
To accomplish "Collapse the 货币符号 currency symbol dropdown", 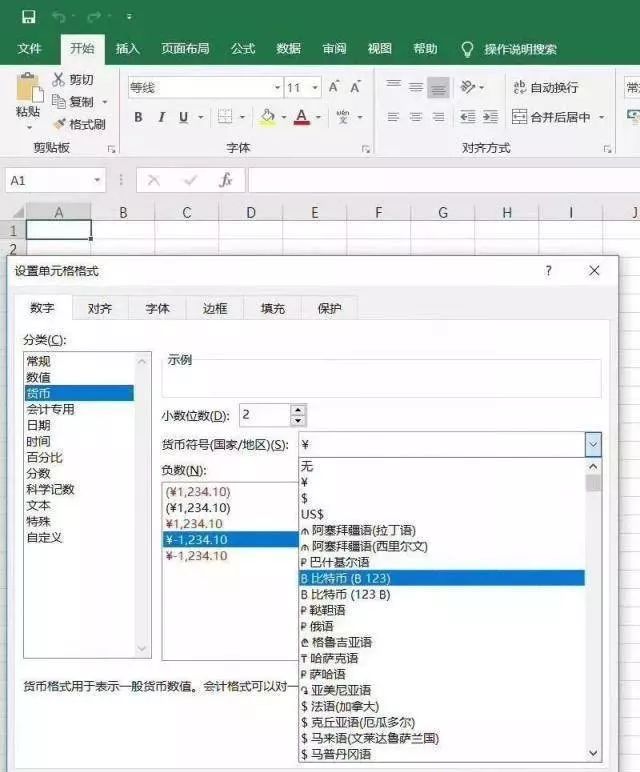I will (593, 445).
